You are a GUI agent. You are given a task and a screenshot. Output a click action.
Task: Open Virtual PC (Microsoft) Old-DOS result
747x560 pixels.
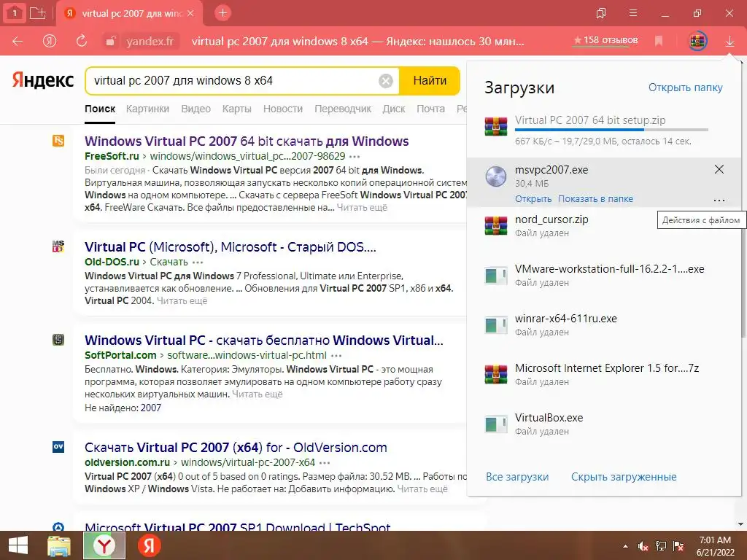coord(231,247)
